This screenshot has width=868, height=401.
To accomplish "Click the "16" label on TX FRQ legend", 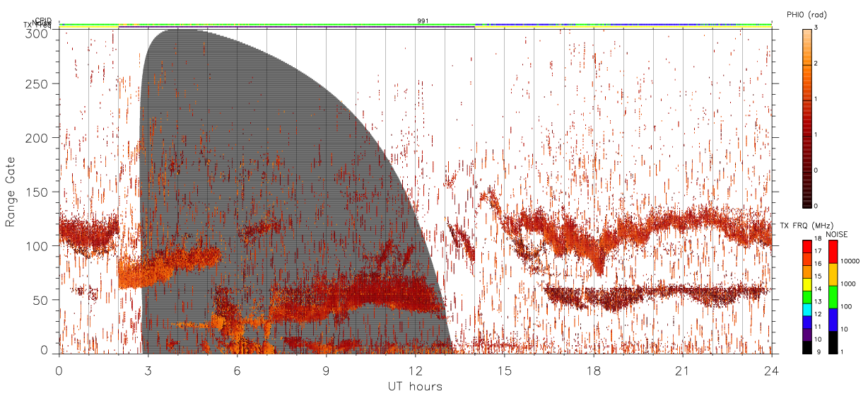I will point(818,263).
